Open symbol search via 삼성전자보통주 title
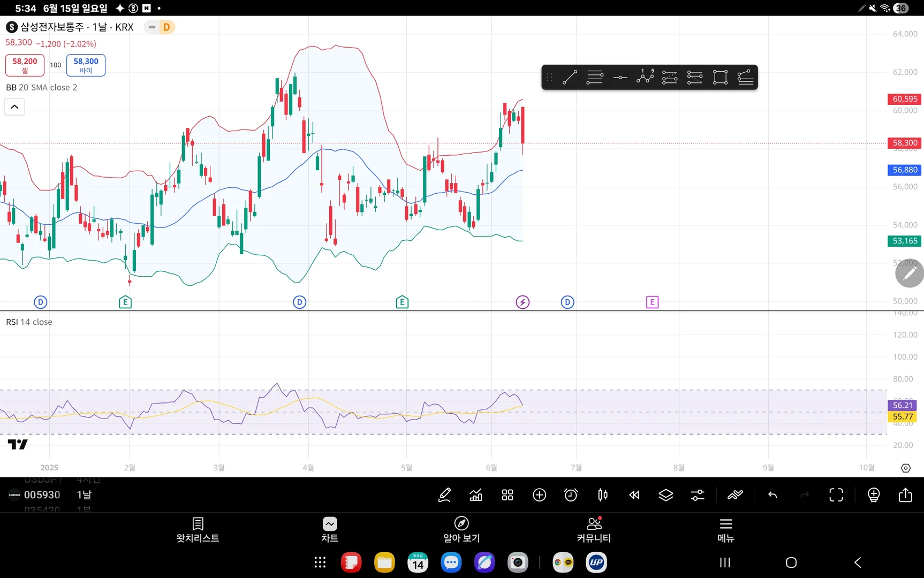Screen dimensions: 924x578 click(52, 27)
